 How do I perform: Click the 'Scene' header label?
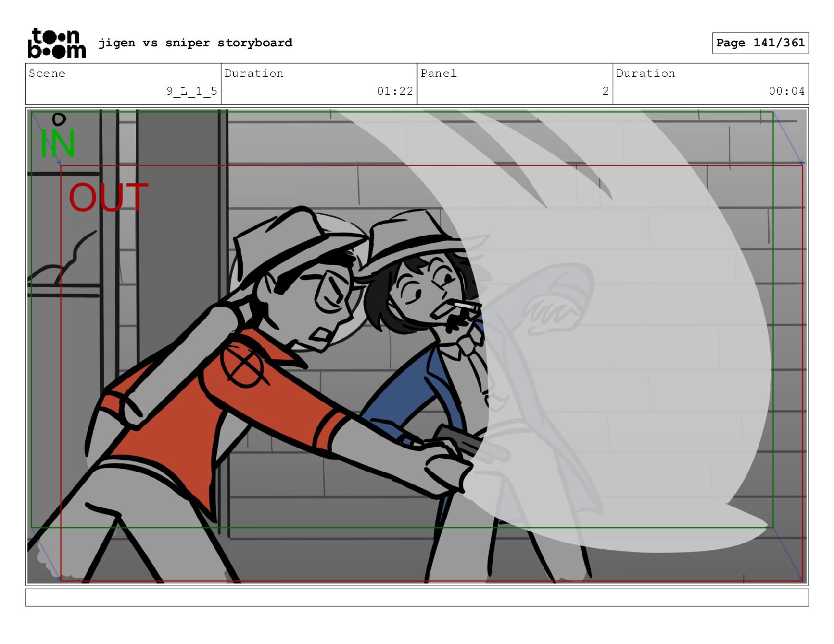tap(47, 73)
